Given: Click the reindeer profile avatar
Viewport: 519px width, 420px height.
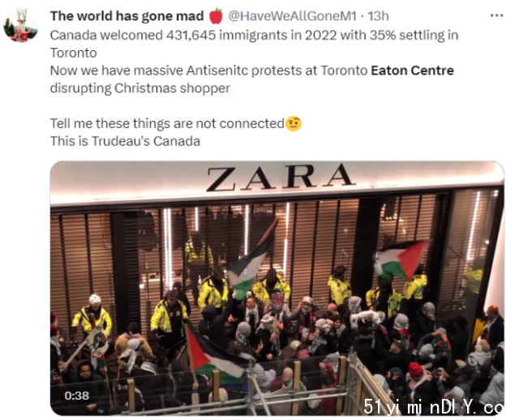Looking at the screenshot, I should pyautogui.click(x=21, y=25).
